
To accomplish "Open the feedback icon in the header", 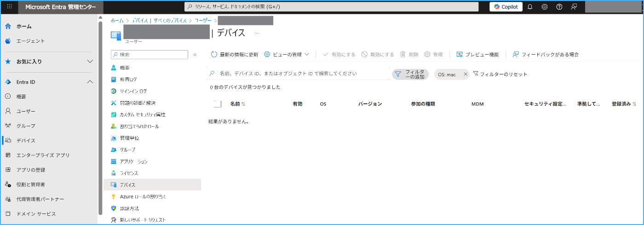I will [574, 7].
